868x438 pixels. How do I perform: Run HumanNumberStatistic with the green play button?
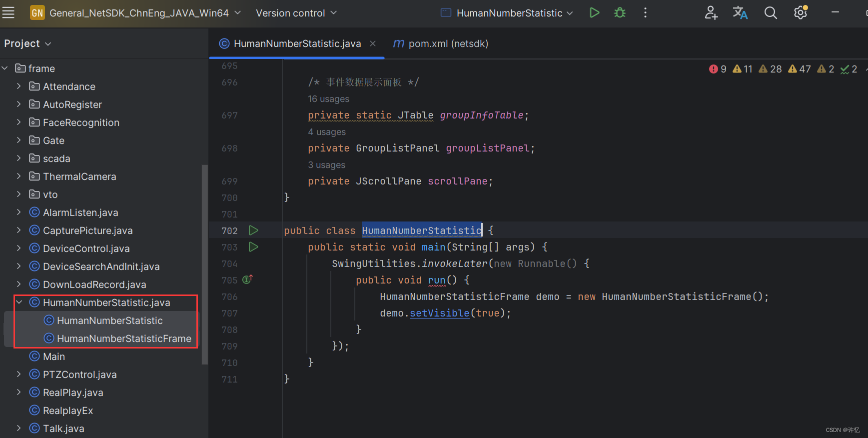tap(594, 13)
